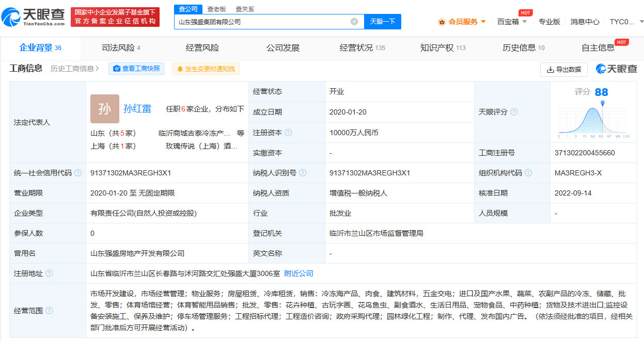Click help icon beside 注册资本
644x341 pixels.
[x=288, y=133]
